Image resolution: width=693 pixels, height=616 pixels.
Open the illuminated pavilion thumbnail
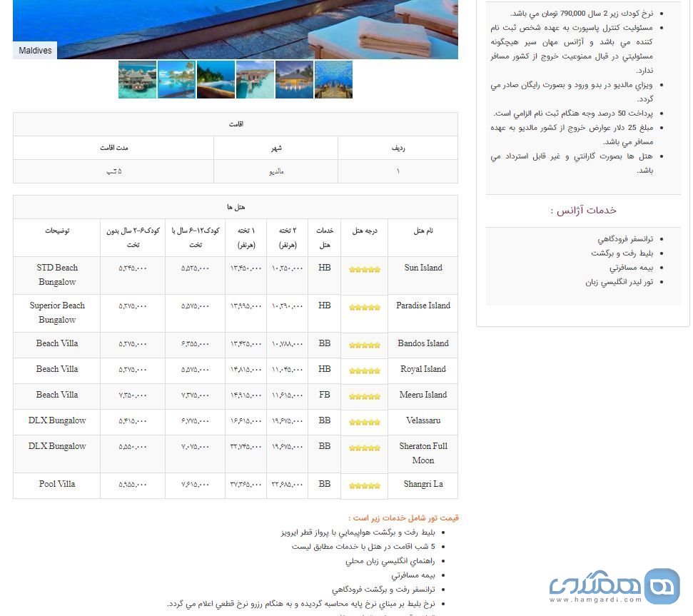point(294,79)
